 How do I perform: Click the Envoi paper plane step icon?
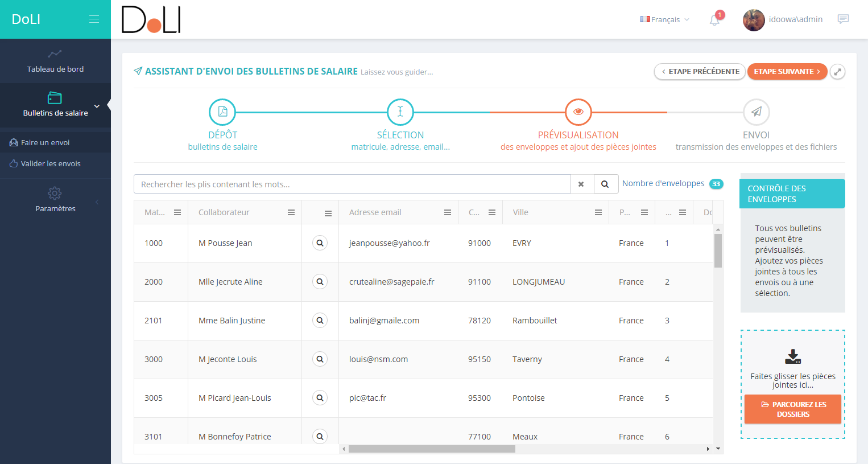pos(756,112)
